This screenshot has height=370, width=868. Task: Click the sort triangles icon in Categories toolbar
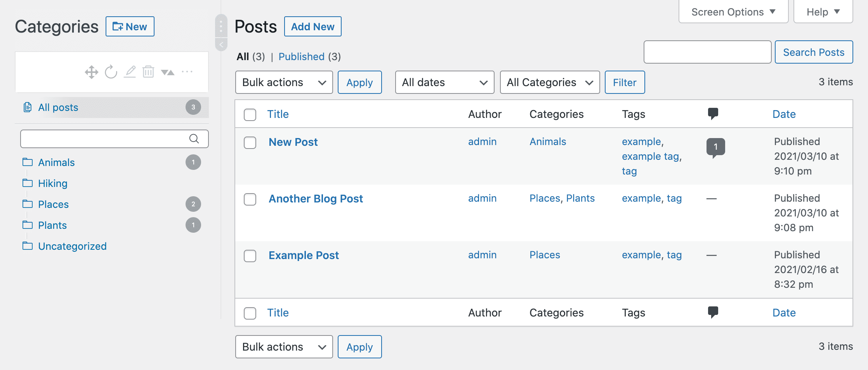point(168,71)
